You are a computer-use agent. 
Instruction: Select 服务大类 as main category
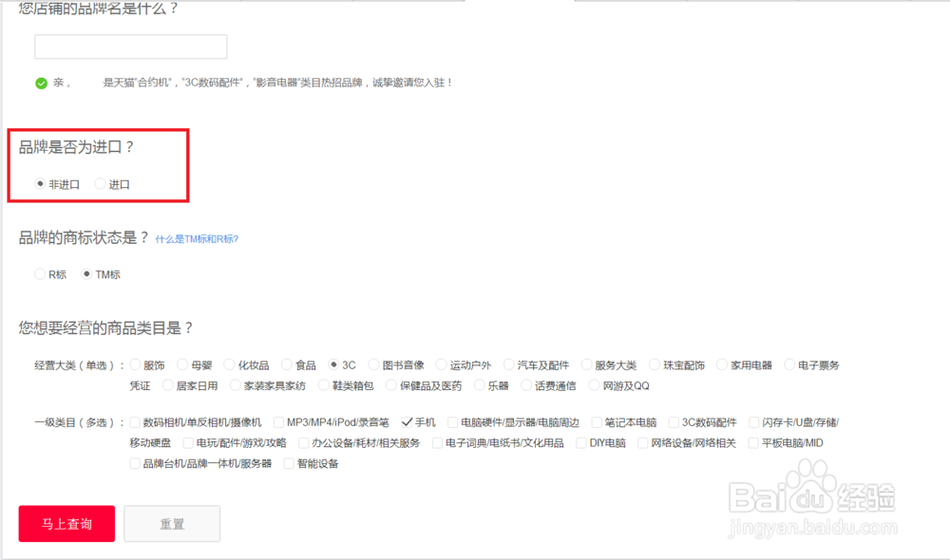586,364
